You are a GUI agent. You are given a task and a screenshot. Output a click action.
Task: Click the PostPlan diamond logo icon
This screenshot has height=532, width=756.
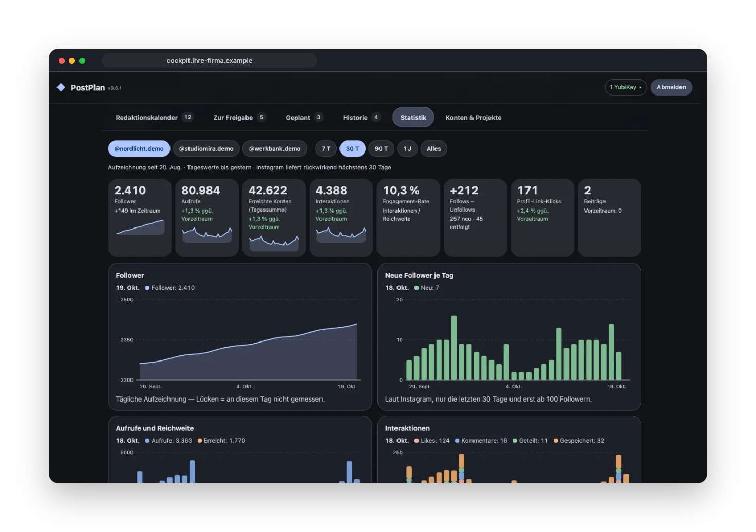(x=61, y=87)
